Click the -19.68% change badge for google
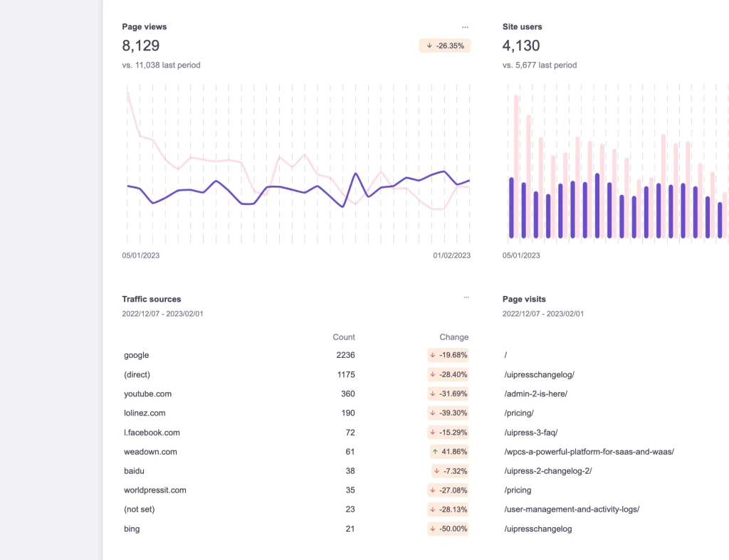Image resolution: width=729 pixels, height=560 pixels. click(x=449, y=355)
